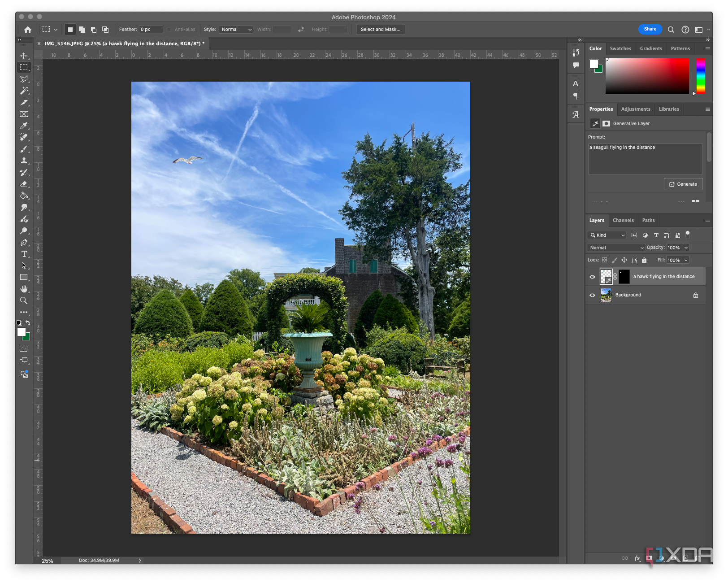Switch to the Patterns tab

(680, 48)
